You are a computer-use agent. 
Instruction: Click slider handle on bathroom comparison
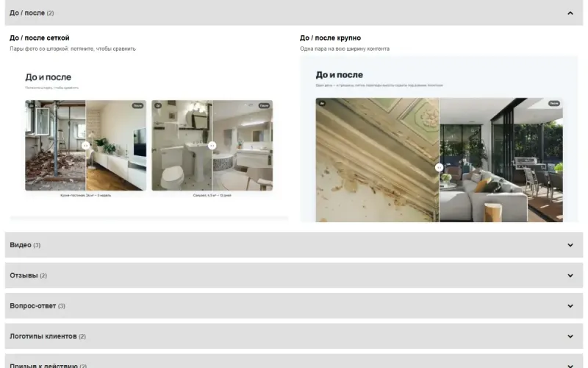[x=212, y=145]
